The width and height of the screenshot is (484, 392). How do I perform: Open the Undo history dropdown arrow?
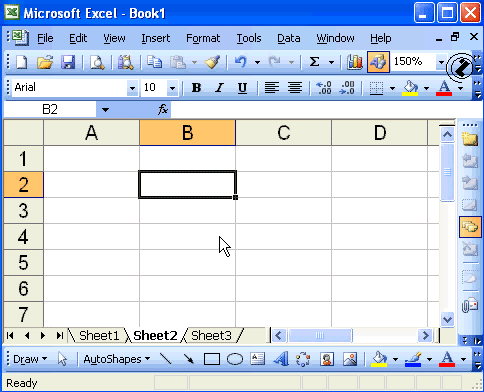(257, 62)
